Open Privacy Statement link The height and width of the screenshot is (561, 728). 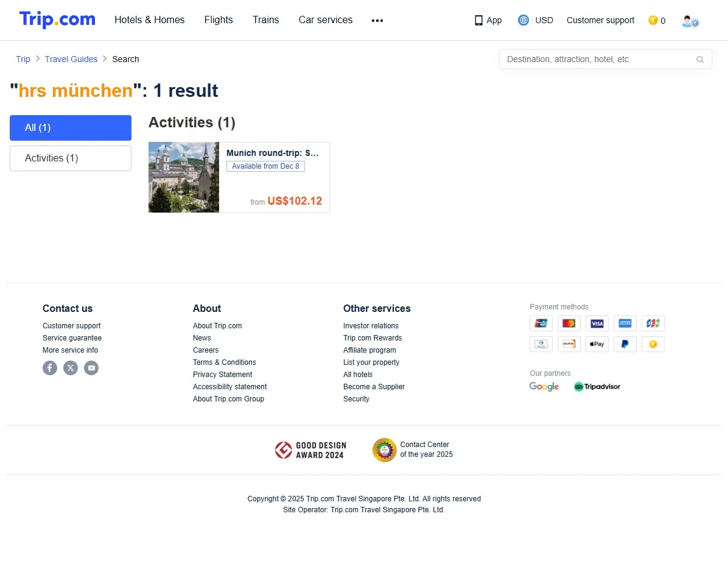click(222, 374)
